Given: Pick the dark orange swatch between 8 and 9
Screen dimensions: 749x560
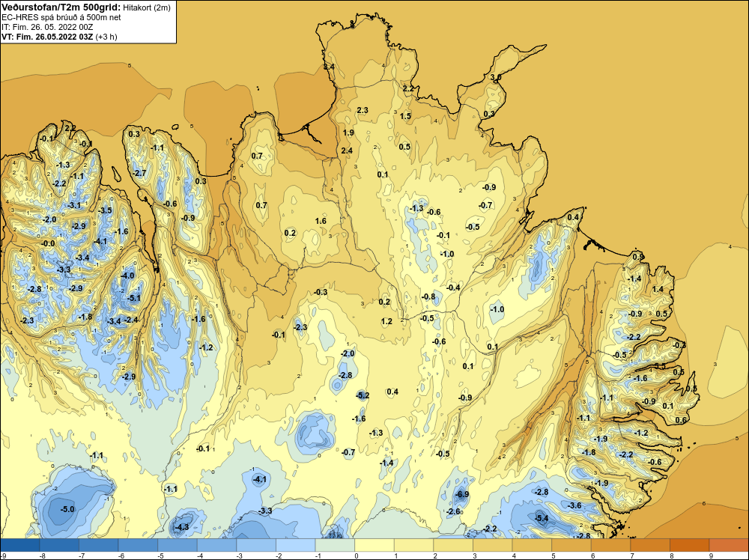Looking at the screenshot, I should tap(689, 545).
